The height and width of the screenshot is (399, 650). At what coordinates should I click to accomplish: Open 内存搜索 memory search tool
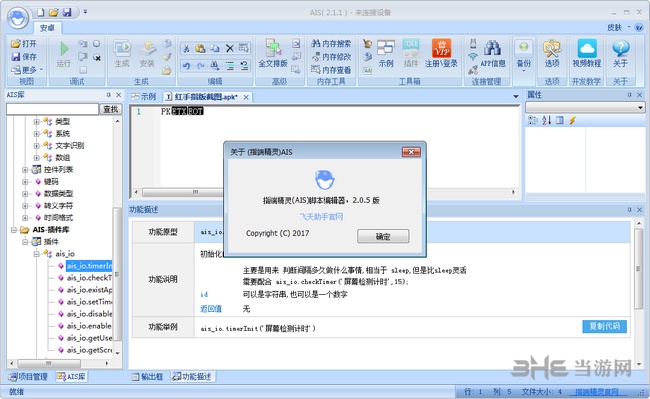coord(331,44)
